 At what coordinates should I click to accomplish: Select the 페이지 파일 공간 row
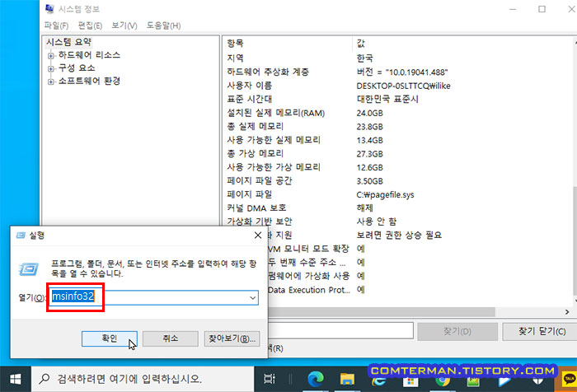(397, 181)
